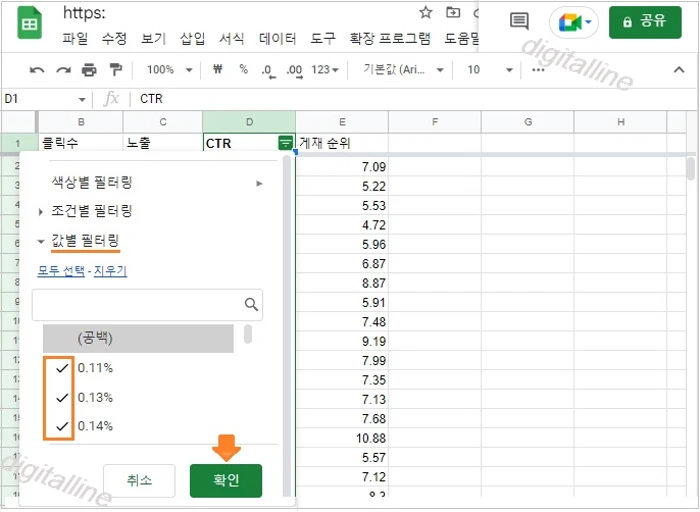
Task: Collapse the menus with the up chevron
Action: point(679,70)
